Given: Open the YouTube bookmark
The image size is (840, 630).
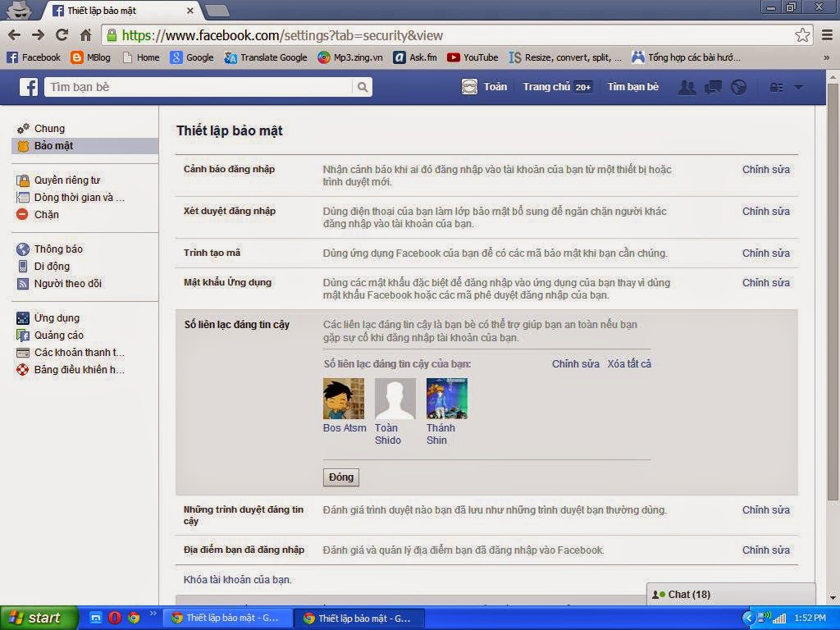Looking at the screenshot, I should click(472, 57).
